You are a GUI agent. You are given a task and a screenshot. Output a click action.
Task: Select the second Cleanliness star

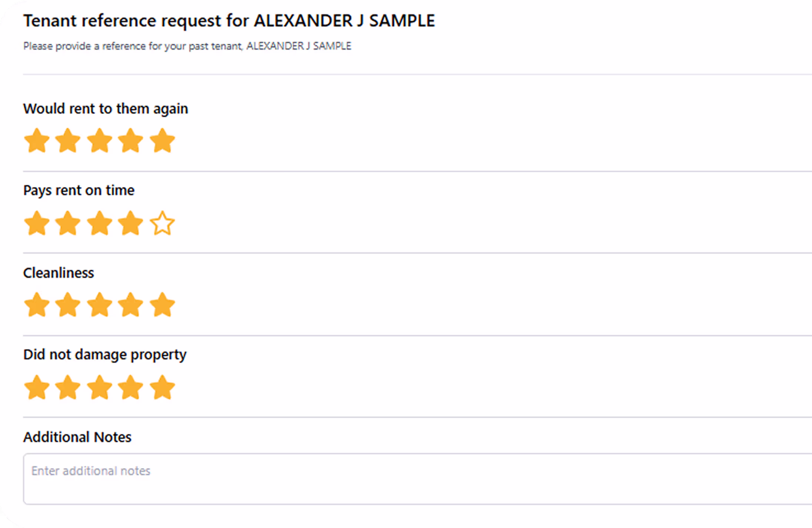68,305
